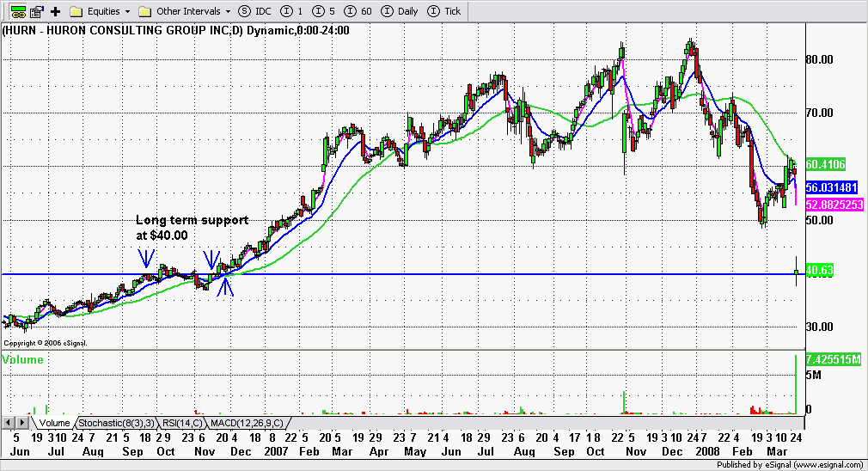The height and width of the screenshot is (471, 868).
Task: Click the 30.00 price axis label
Action: (x=819, y=327)
